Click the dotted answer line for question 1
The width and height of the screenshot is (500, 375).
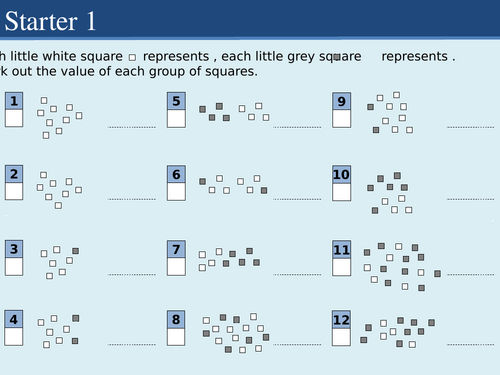pyautogui.click(x=132, y=127)
